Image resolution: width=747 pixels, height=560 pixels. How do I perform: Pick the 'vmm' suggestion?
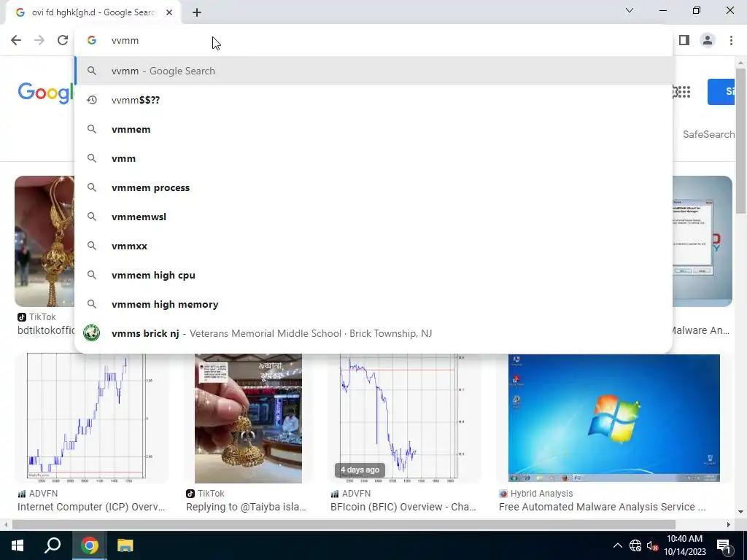pos(374,158)
